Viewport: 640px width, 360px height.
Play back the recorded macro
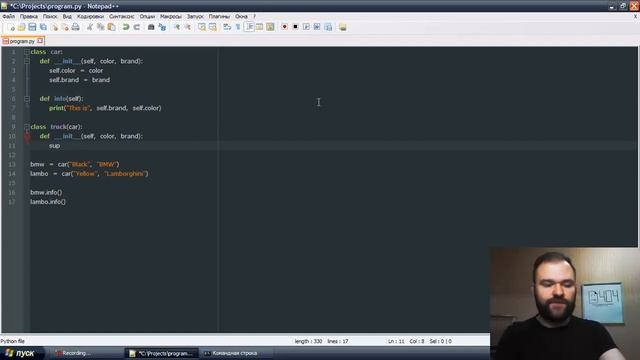(306, 27)
